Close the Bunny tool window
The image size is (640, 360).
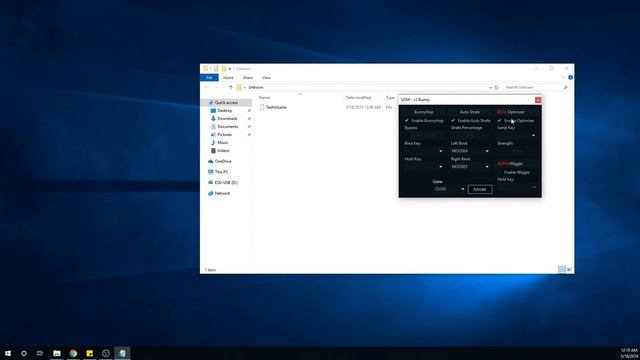[538, 100]
